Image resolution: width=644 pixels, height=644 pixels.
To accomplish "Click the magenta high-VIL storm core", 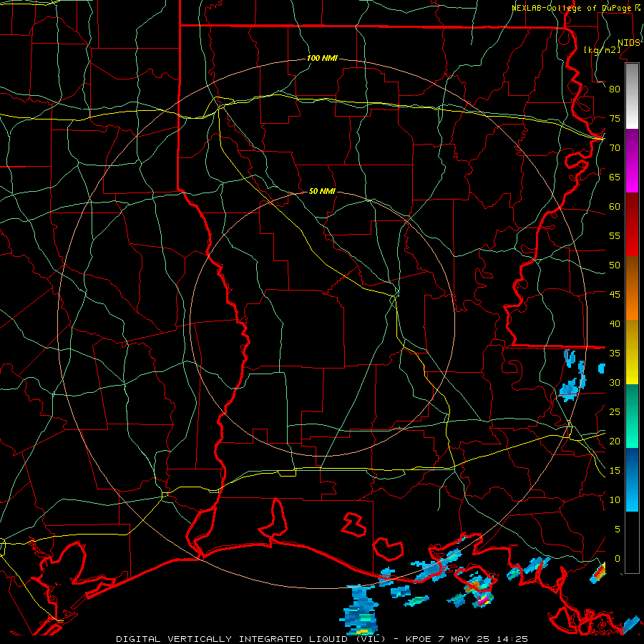I will click(483, 600).
